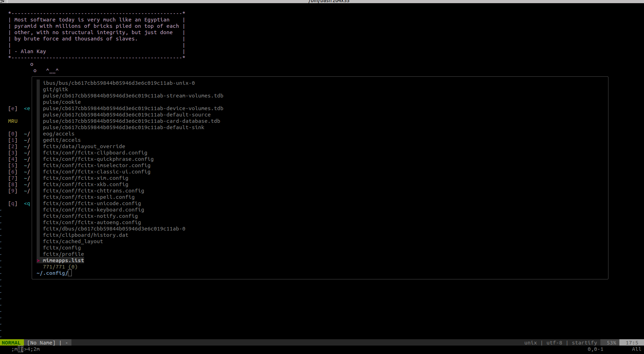This screenshot has width=644, height=354.
Task: Select pulse/cookie file entry
Action: [62, 102]
